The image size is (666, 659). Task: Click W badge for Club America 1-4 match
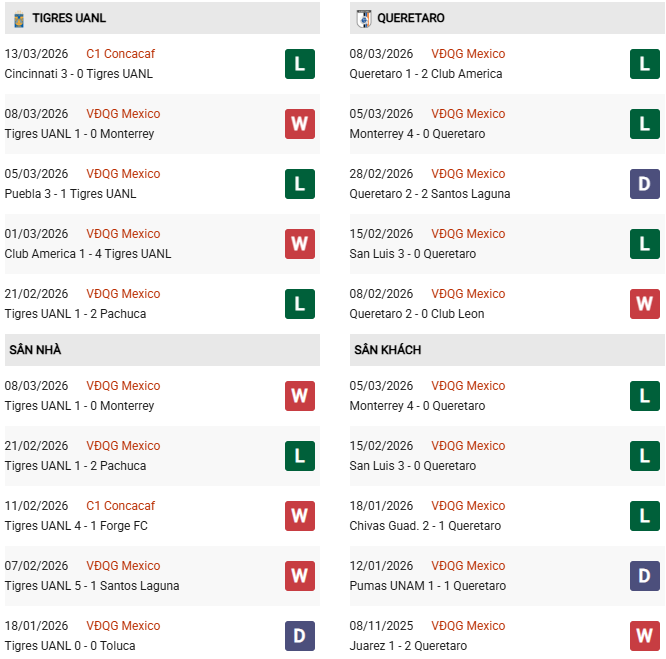click(x=299, y=244)
